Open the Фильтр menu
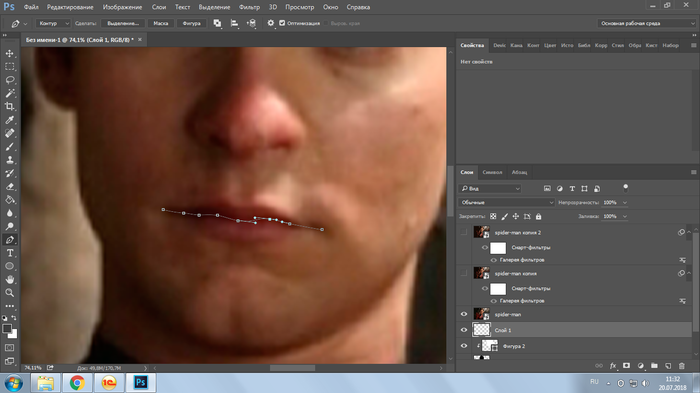Viewport: 700px width, 393px height. [x=249, y=7]
